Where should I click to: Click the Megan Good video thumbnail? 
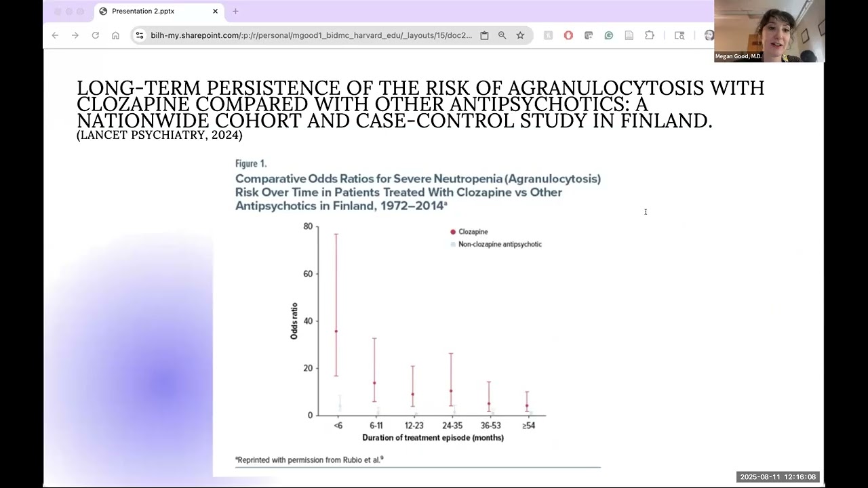coord(770,31)
